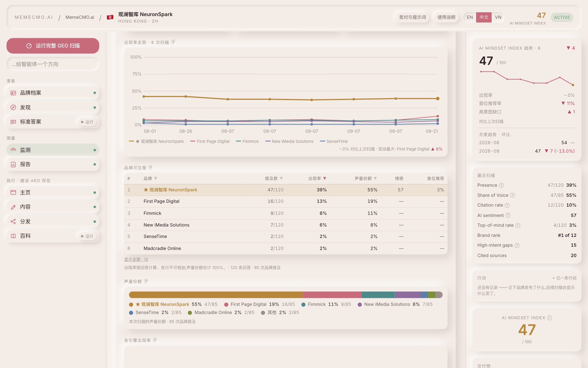This screenshot has height=368, width=588.
Task: Switch language to 中文
Action: pyautogui.click(x=484, y=17)
